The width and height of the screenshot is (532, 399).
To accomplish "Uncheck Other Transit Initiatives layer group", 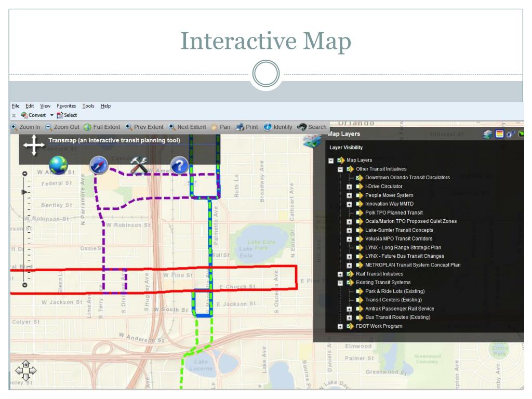I will click(350, 169).
